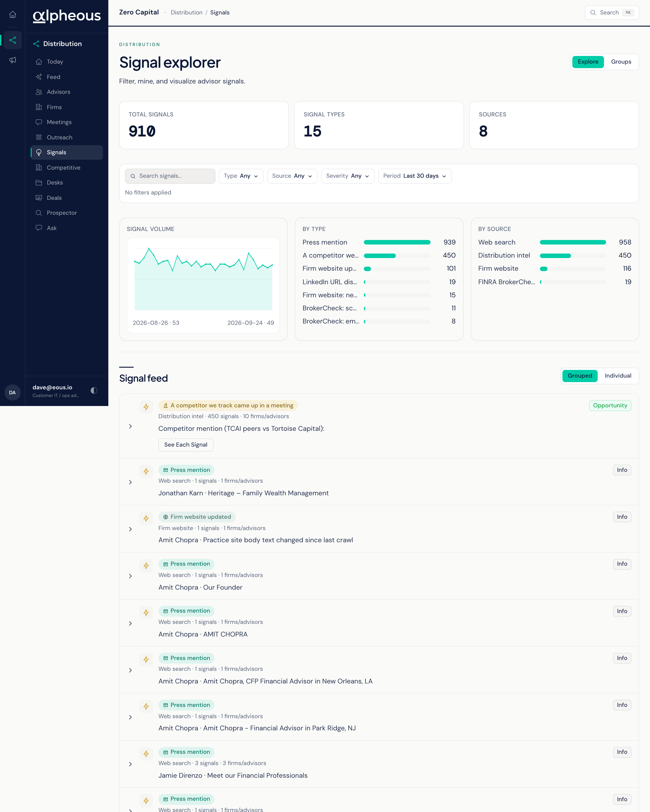Image resolution: width=650 pixels, height=812 pixels.
Task: Expand the Firm website updated row
Action: pos(130,529)
